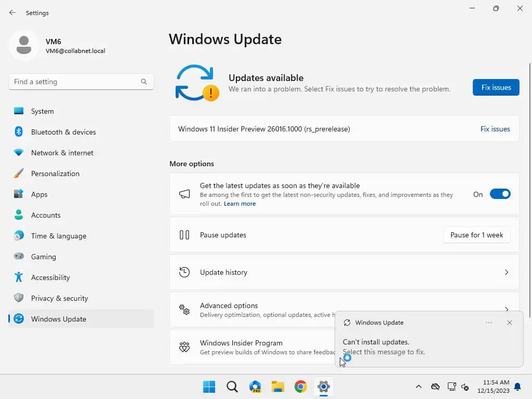Image resolution: width=532 pixels, height=399 pixels.
Task: Open Apps settings category
Action: [x=81, y=194]
